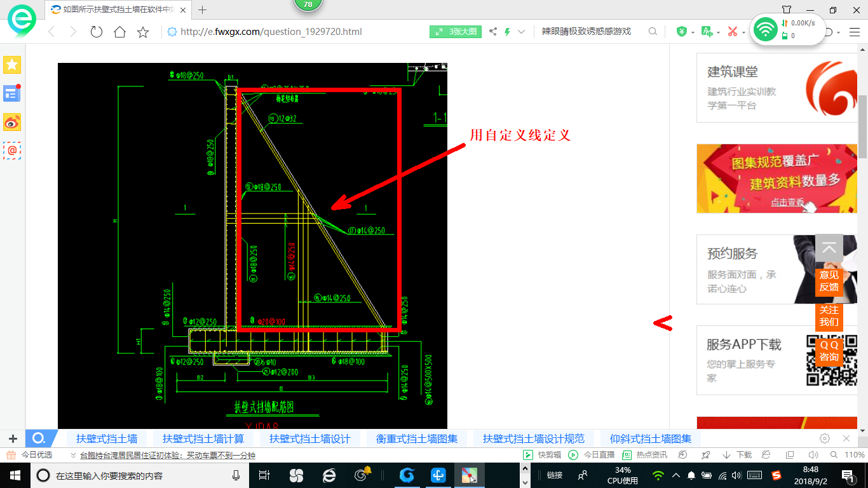Open dropdown next to shield icon

click(693, 32)
